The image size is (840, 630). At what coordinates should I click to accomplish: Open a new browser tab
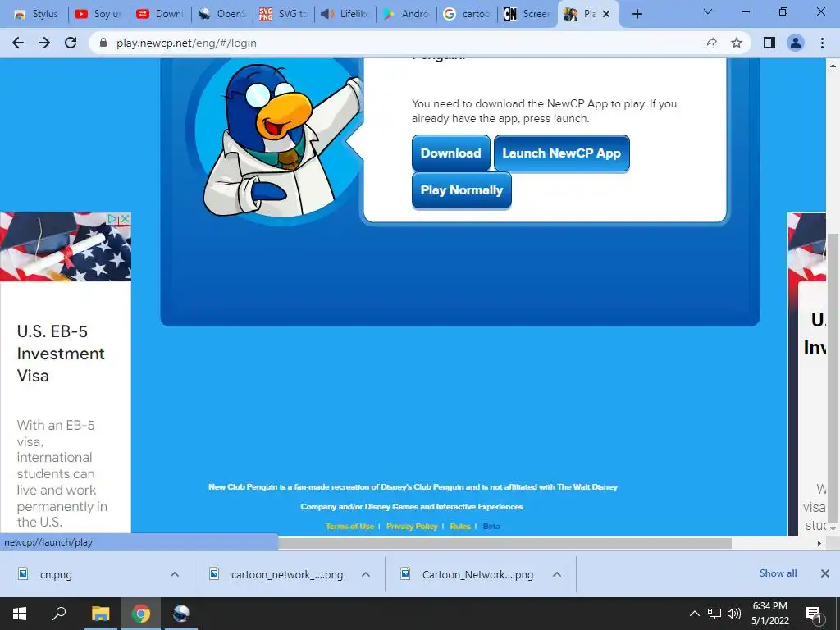(x=637, y=14)
